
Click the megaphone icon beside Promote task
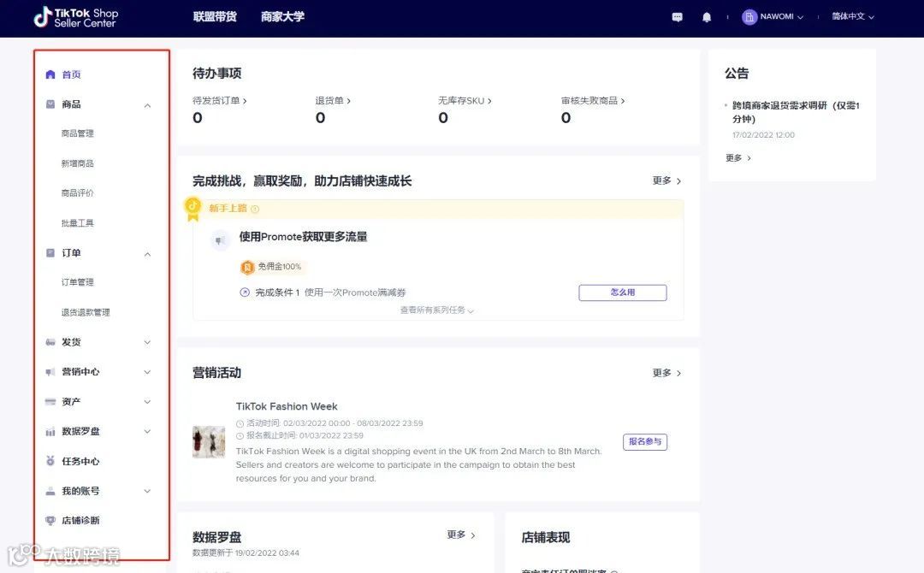click(220, 240)
